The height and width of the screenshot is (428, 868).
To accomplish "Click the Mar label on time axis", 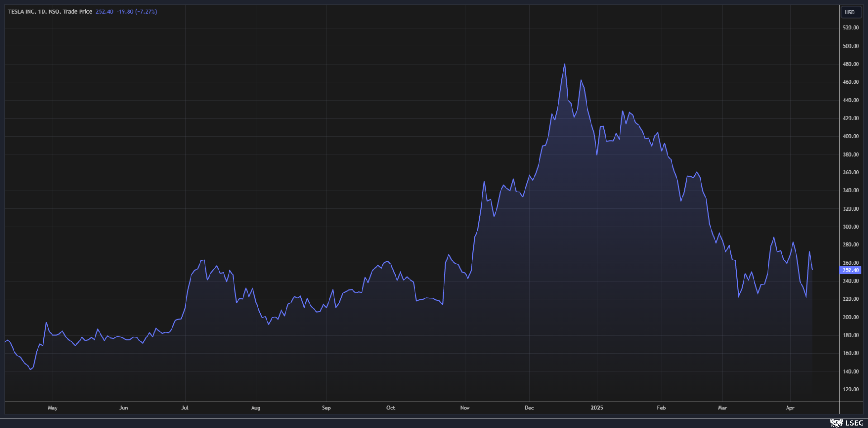I will point(722,408).
